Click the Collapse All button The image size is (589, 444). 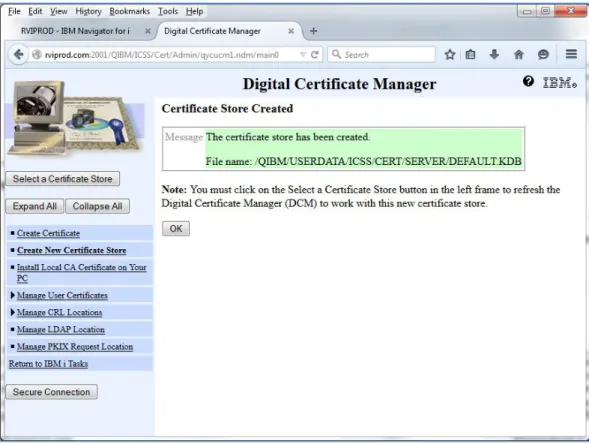(x=98, y=206)
